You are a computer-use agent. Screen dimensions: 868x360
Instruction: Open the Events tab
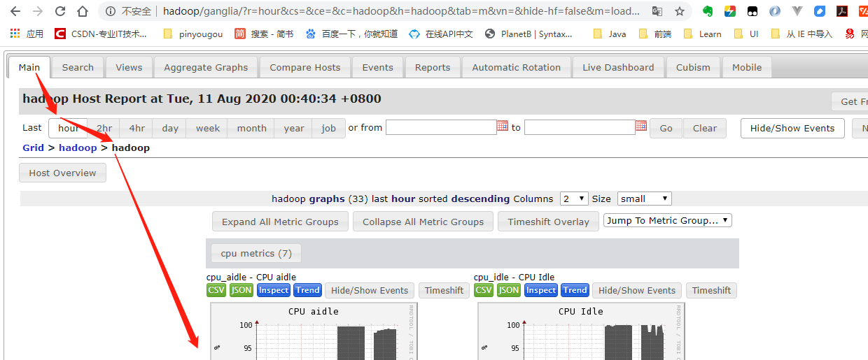pos(377,67)
